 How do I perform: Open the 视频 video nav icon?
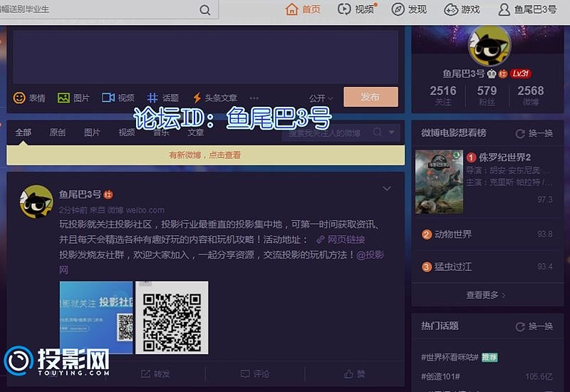point(344,9)
